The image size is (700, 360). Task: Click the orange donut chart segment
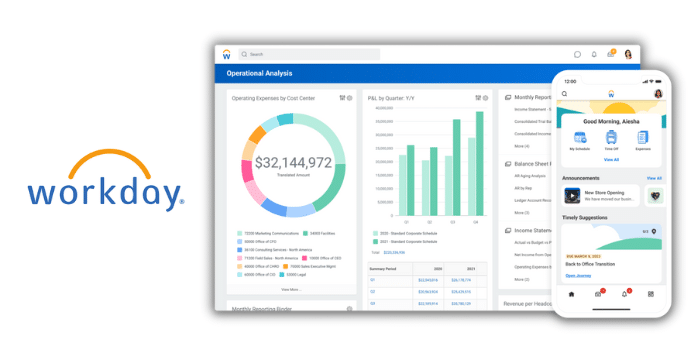(x=257, y=134)
